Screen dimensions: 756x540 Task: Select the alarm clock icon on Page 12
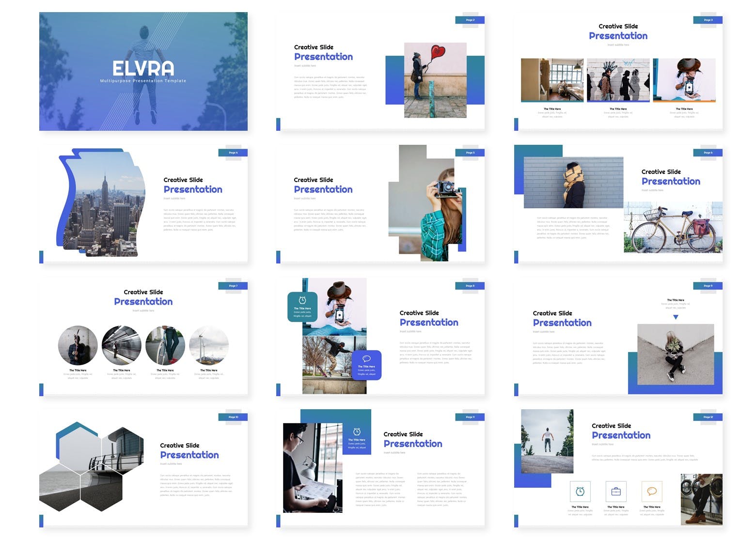coord(581,492)
